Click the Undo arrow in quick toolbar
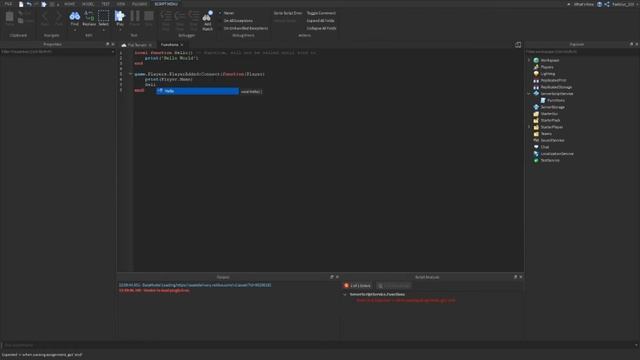640x360 pixels. [x=29, y=4]
